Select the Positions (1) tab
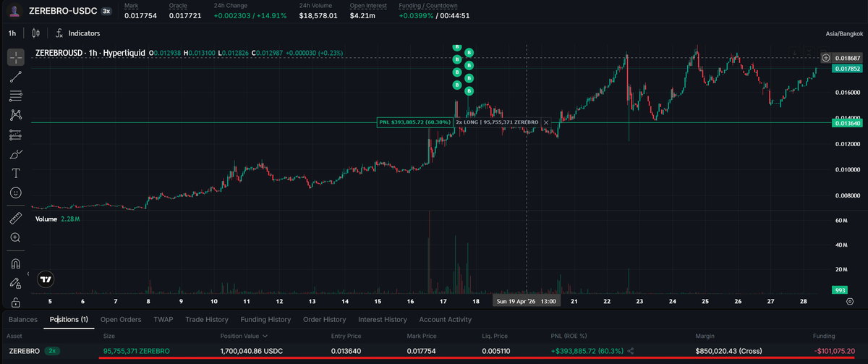This screenshot has height=364, width=868. (69, 319)
